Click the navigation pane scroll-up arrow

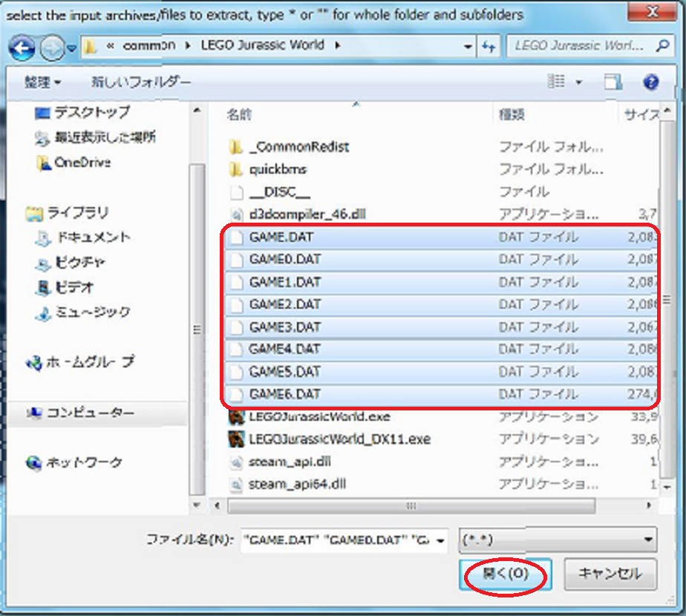tap(197, 111)
